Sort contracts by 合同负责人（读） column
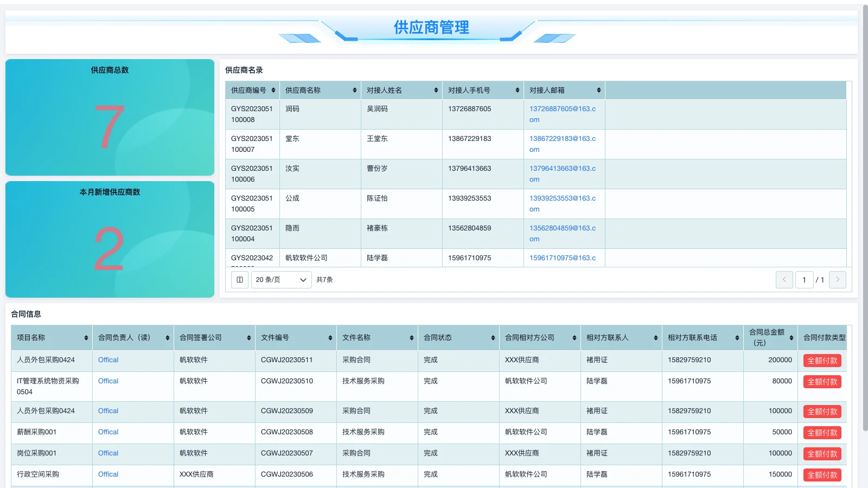This screenshot has height=488, width=868. [168, 338]
